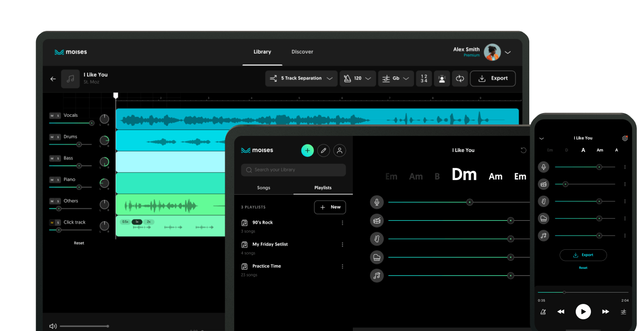The width and height of the screenshot is (644, 331).
Task: Click the phone playback progress slider
Action: click(x=583, y=293)
